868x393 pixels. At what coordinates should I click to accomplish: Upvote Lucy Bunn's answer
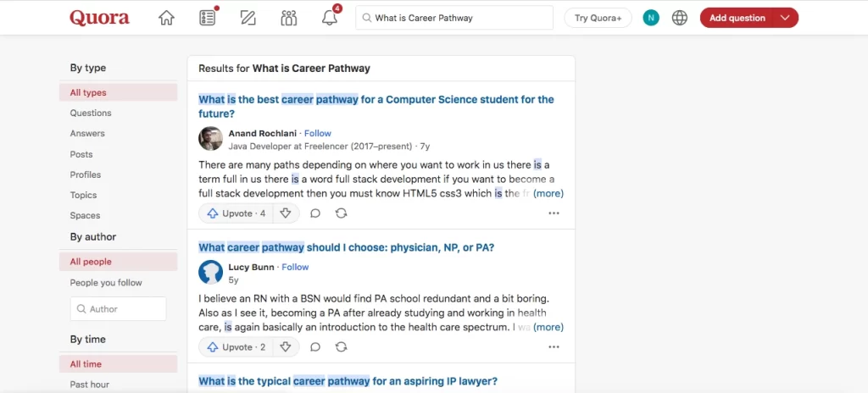point(236,347)
